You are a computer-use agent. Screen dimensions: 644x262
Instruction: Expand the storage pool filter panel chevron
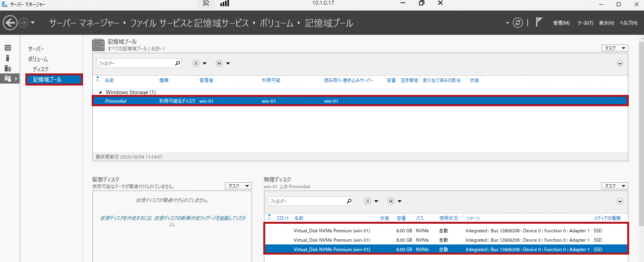[x=620, y=64]
